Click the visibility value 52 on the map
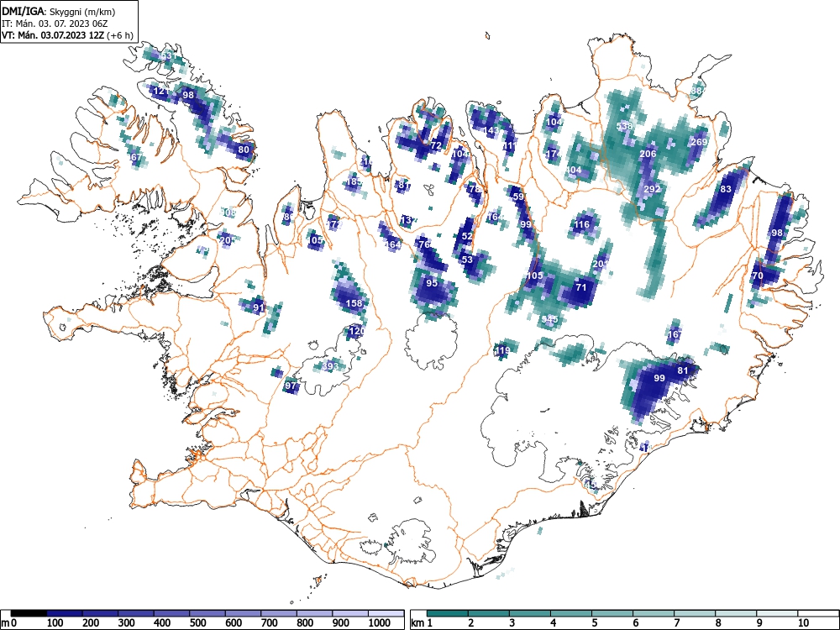This screenshot has width=840, height=630. 467,236
